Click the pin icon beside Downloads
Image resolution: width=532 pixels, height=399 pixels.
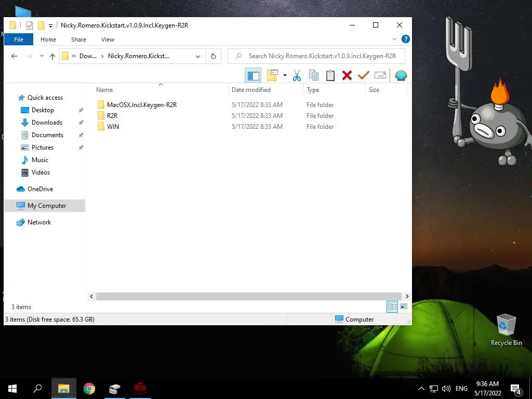(81, 123)
